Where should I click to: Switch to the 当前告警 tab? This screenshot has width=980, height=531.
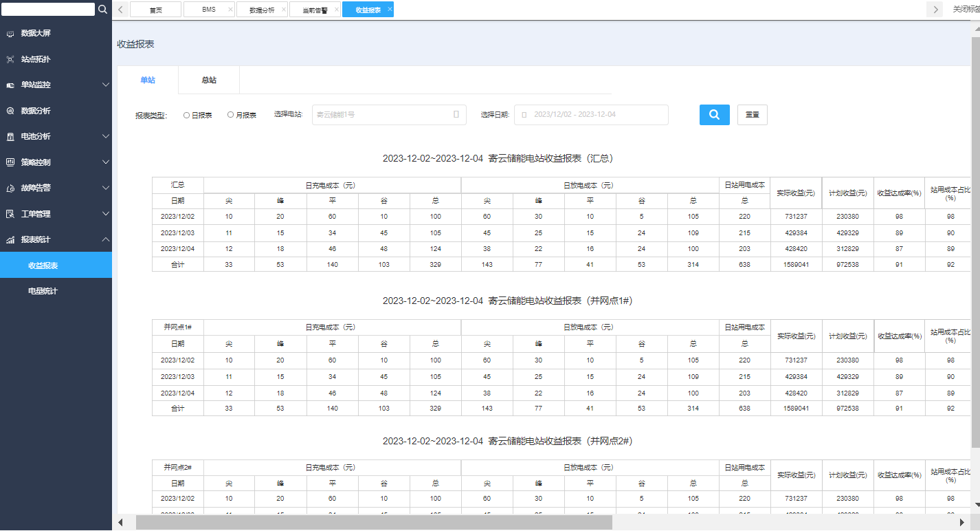point(315,10)
